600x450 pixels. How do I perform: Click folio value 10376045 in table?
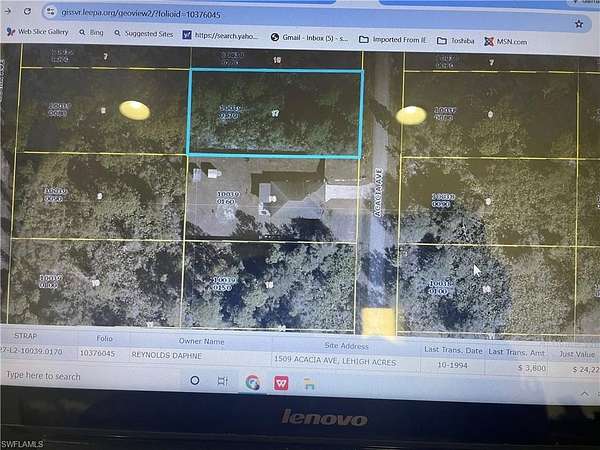pos(98,353)
